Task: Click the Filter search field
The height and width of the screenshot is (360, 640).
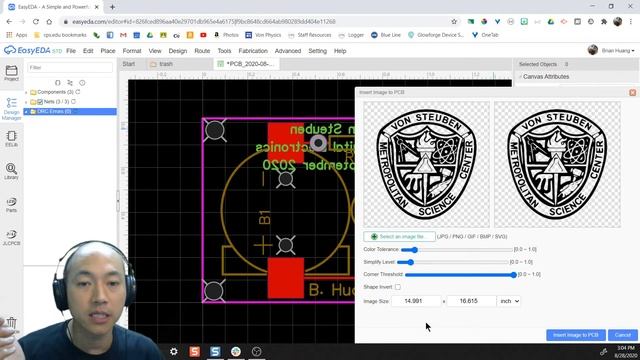Action: pos(70,67)
